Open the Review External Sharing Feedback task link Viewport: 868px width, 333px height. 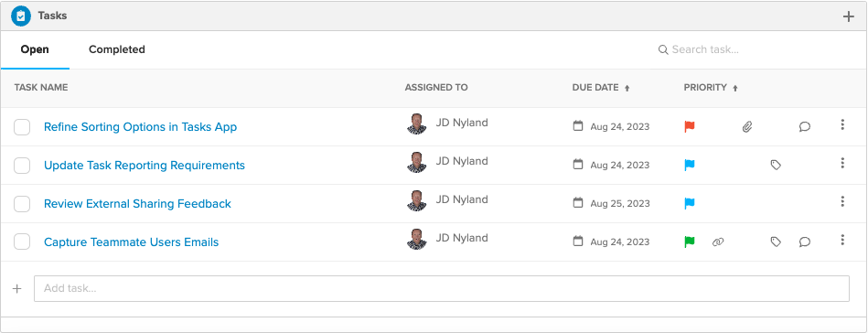pos(137,203)
